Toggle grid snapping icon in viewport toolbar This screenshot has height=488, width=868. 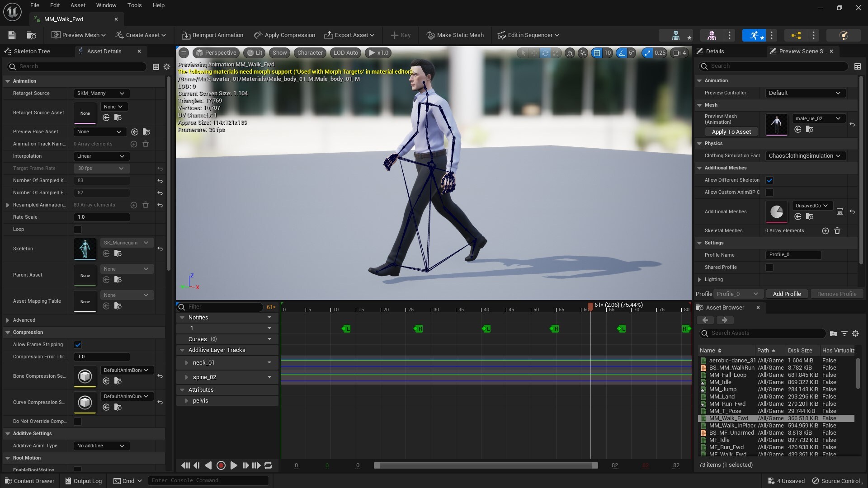597,53
